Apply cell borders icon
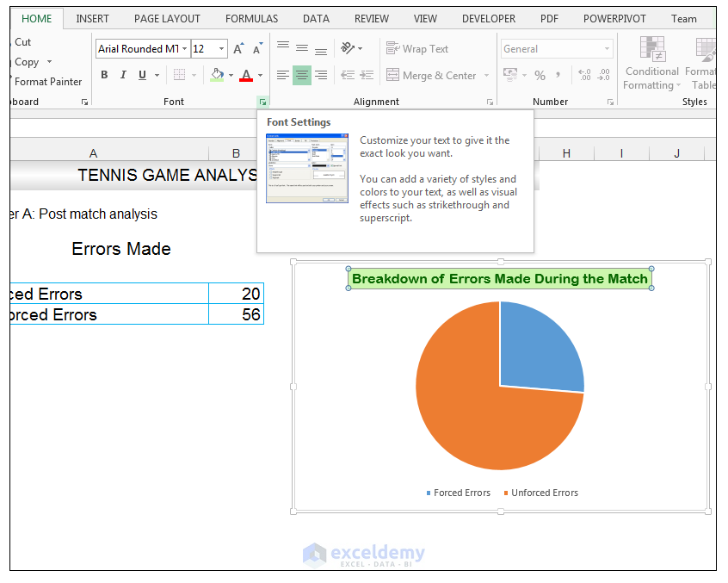This screenshot has width=728, height=583. click(179, 75)
